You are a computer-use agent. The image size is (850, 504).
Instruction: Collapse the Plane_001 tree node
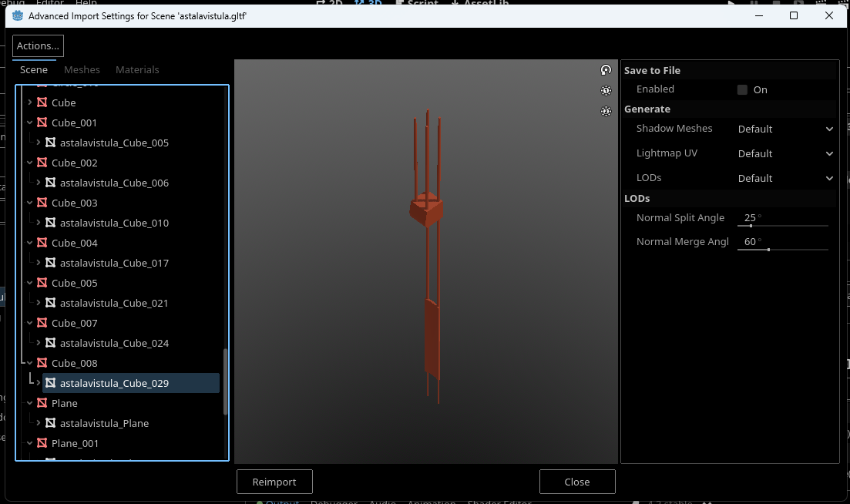pyautogui.click(x=30, y=443)
